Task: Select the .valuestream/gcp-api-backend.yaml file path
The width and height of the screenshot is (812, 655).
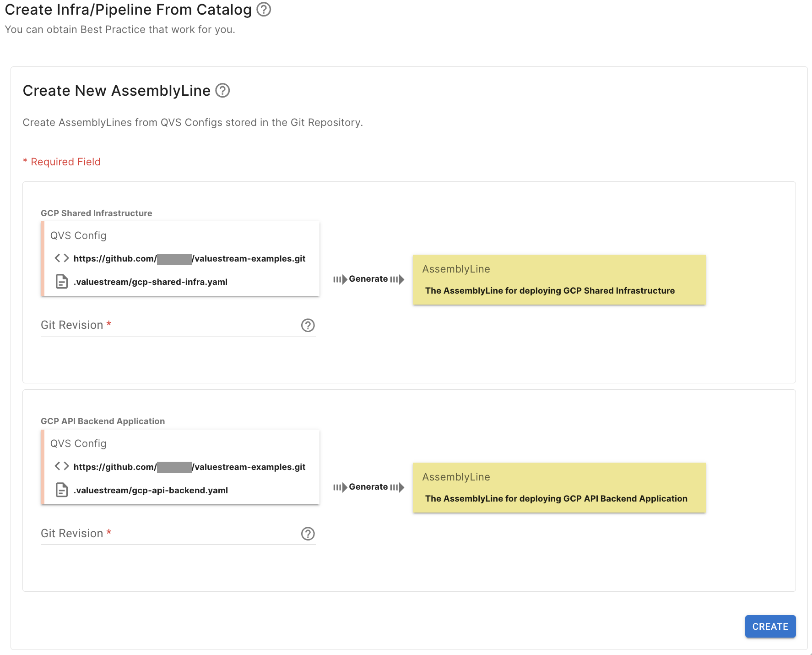Action: (151, 491)
